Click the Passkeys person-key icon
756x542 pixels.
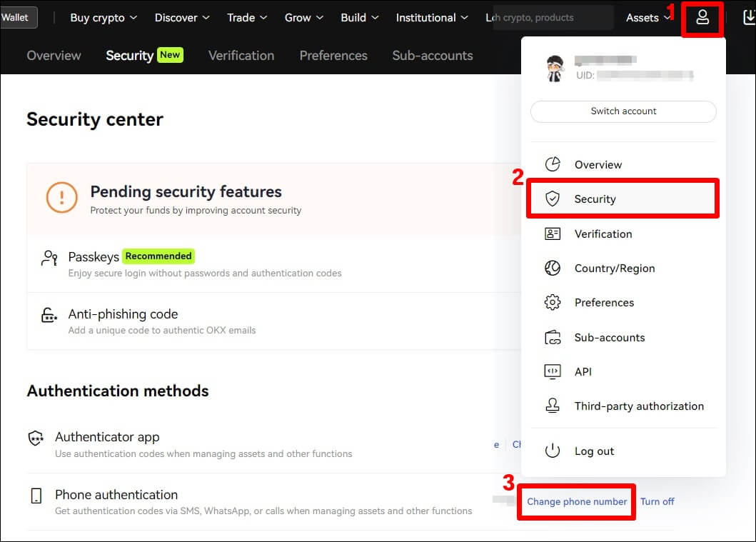tap(49, 258)
